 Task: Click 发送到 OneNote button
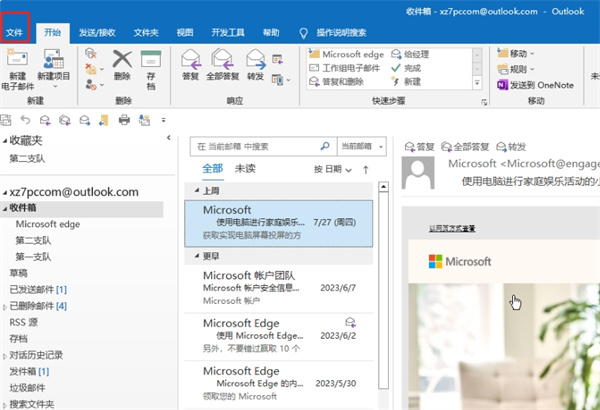tap(535, 85)
